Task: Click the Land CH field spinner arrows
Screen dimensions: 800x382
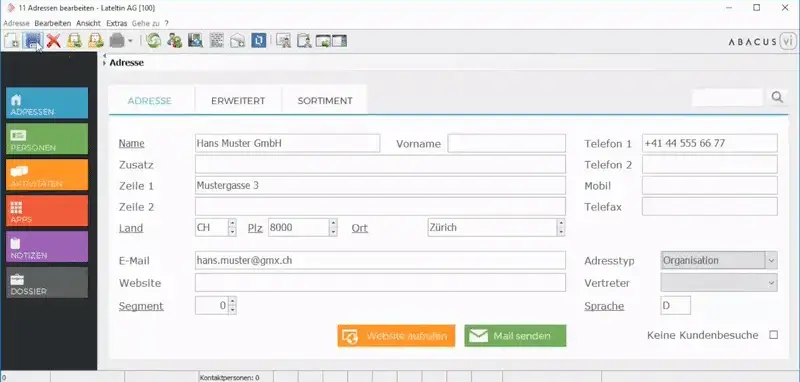Action: pyautogui.click(x=232, y=227)
